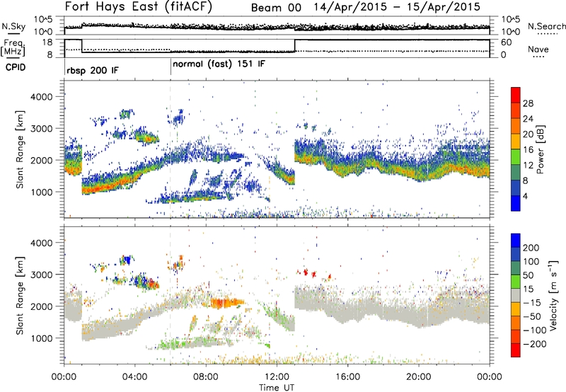This screenshot has height=392, width=566.
Task: Click the "Fort Hays East (fitACF)" plot title
Action: [x=139, y=6]
